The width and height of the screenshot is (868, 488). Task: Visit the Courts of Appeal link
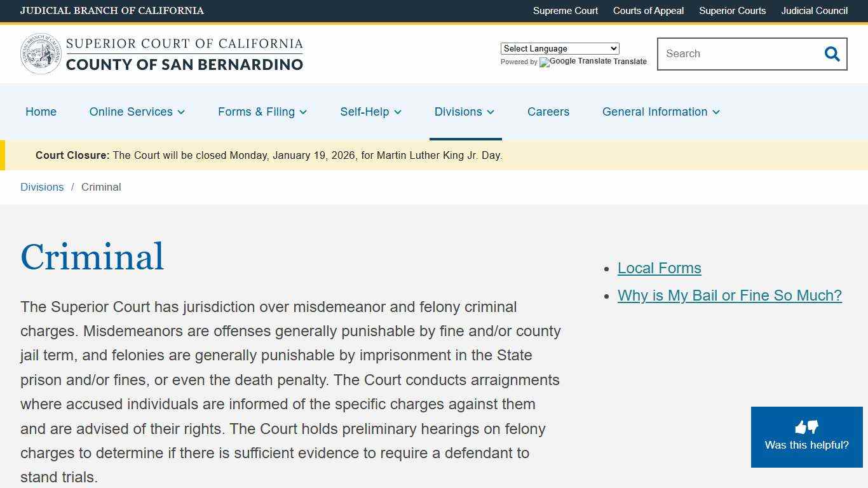pyautogui.click(x=648, y=11)
